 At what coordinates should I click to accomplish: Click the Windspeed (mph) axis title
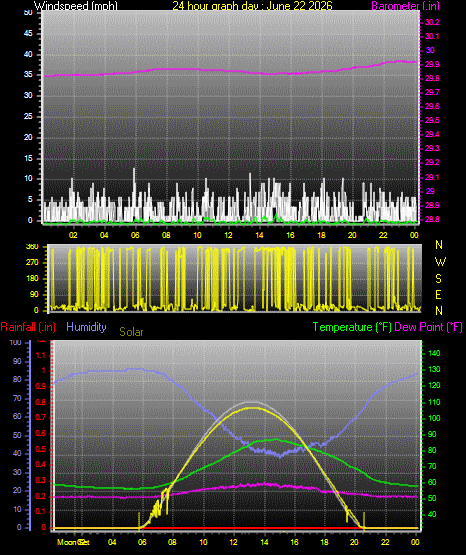(76, 6)
